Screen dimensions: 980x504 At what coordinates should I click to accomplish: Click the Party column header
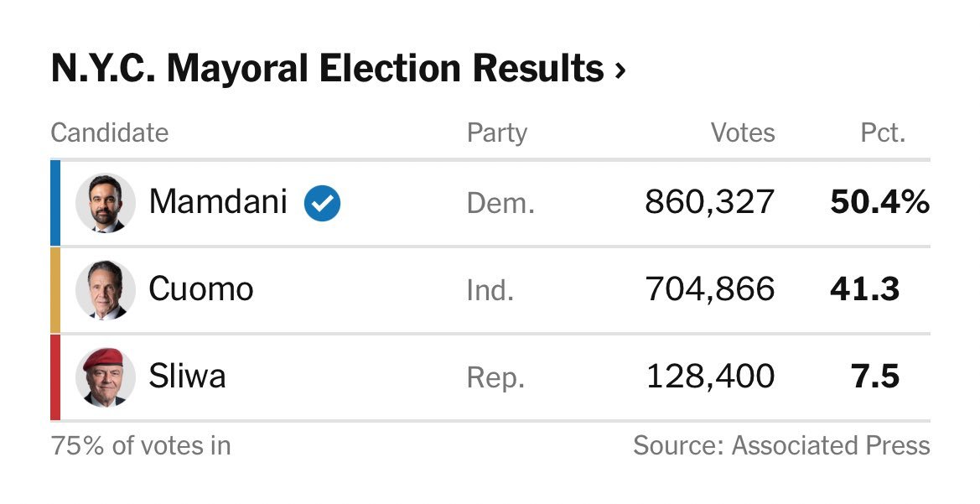tap(497, 132)
